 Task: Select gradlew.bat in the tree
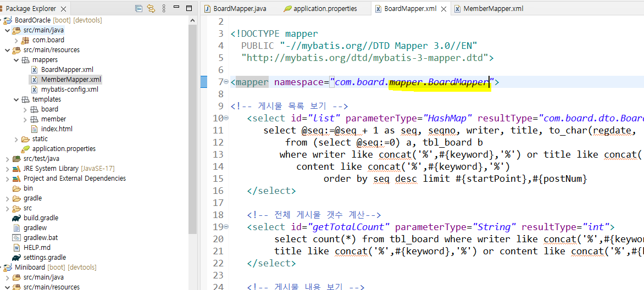tap(40, 237)
